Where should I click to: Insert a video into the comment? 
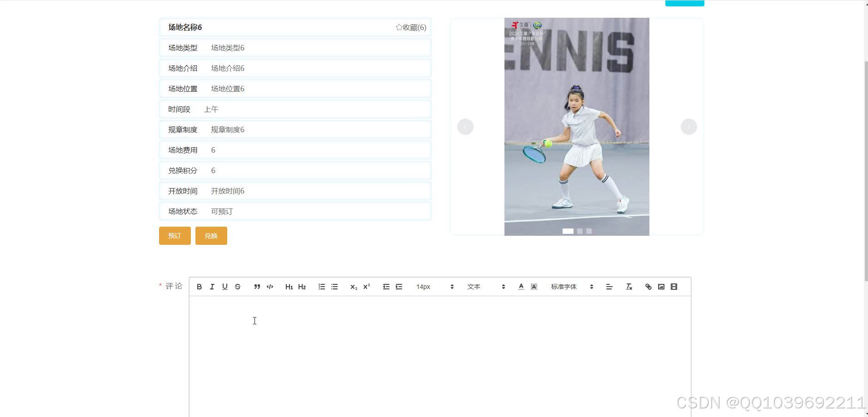coord(674,287)
